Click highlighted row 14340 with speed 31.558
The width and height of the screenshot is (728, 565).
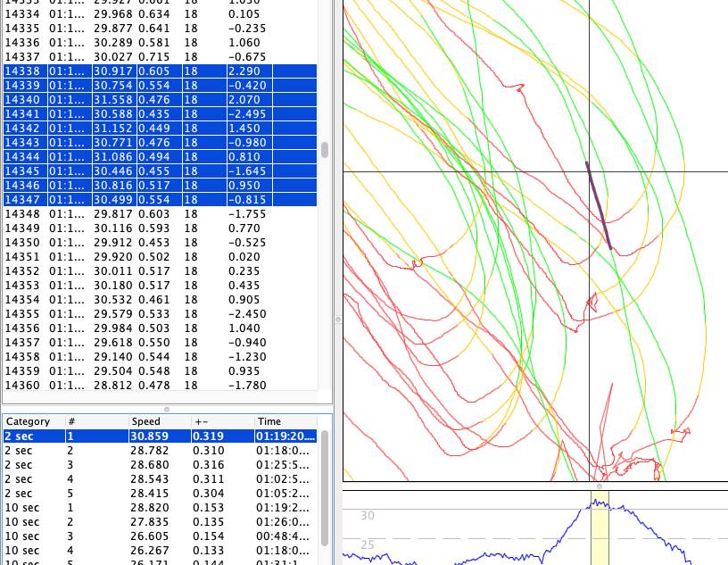[161, 100]
